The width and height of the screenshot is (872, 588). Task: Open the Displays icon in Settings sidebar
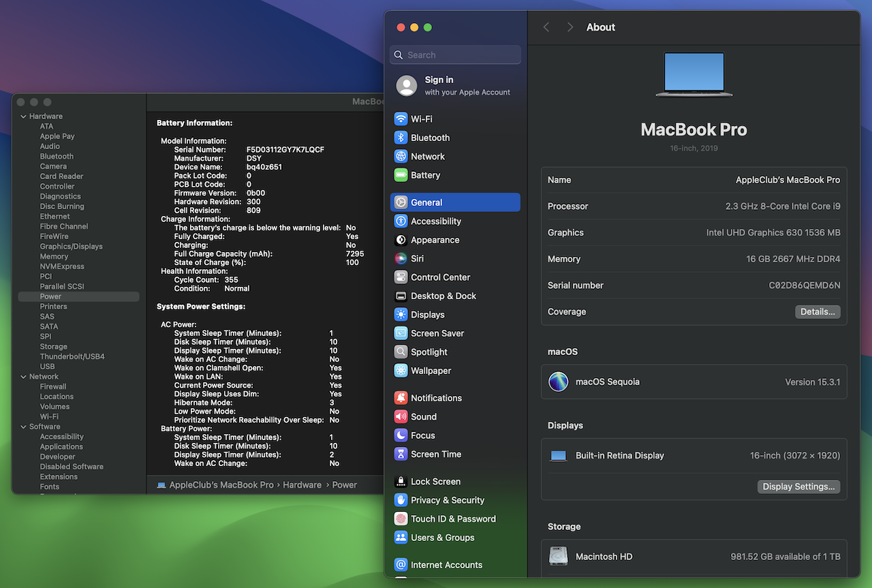point(401,315)
